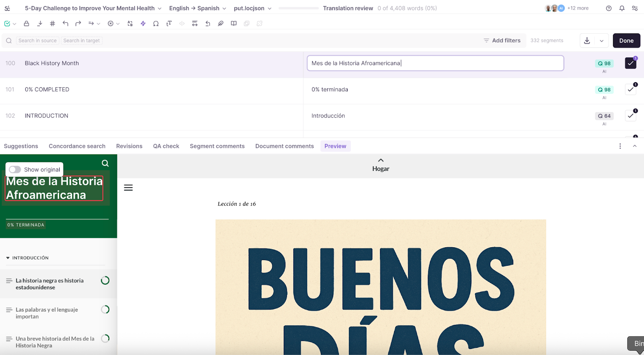644x355 pixels.
Task: Open the Document comments tab
Action: coord(284,146)
